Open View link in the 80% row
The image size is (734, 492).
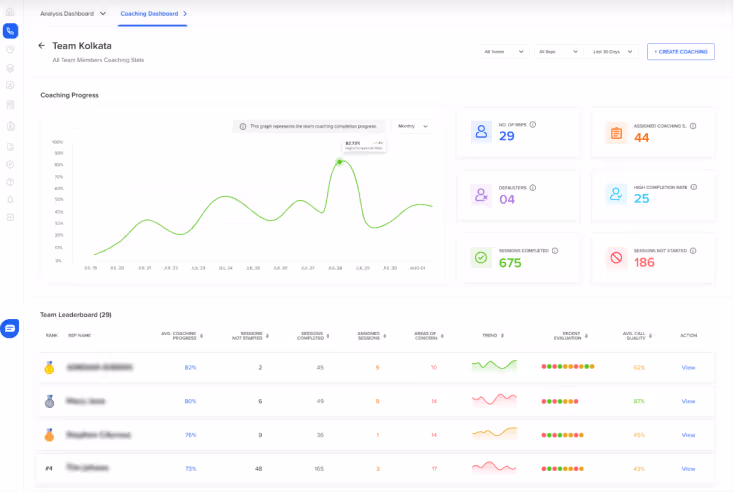point(688,401)
